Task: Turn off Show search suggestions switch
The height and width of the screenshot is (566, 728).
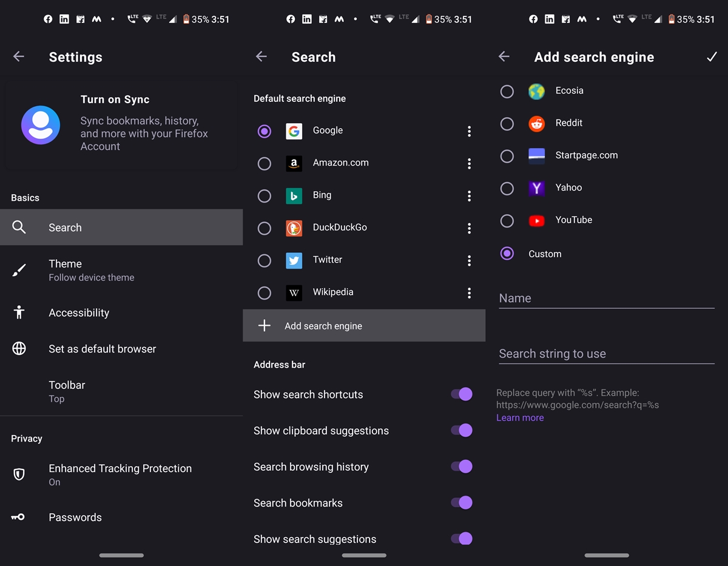Action: [462, 538]
